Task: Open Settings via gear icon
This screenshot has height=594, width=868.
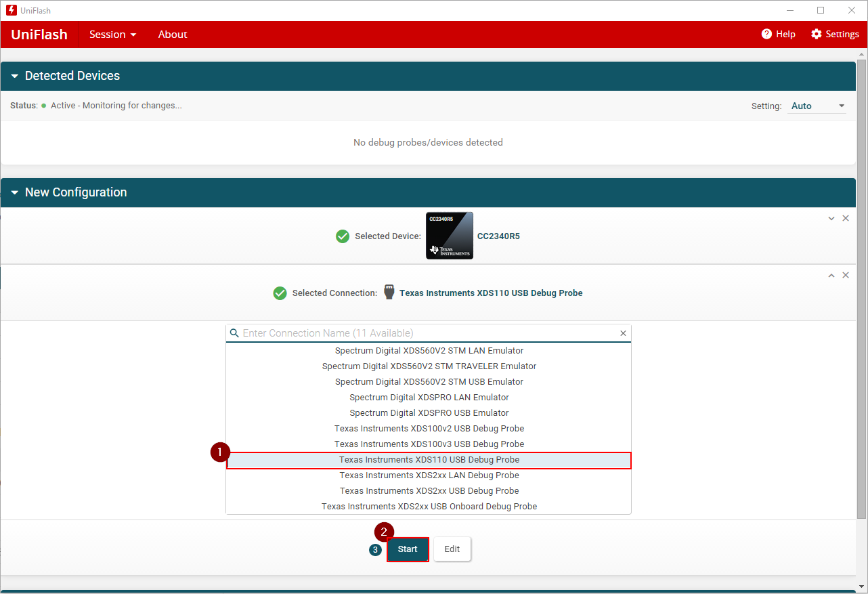Action: pyautogui.click(x=816, y=35)
